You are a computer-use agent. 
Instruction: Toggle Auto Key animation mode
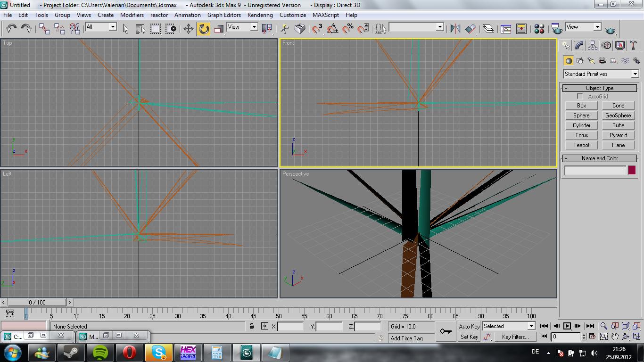[469, 326]
